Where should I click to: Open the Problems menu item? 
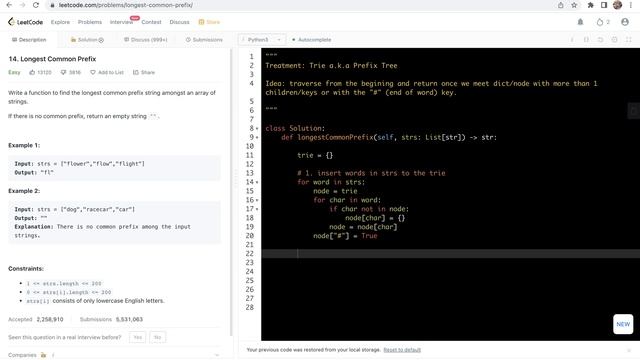[x=90, y=22]
